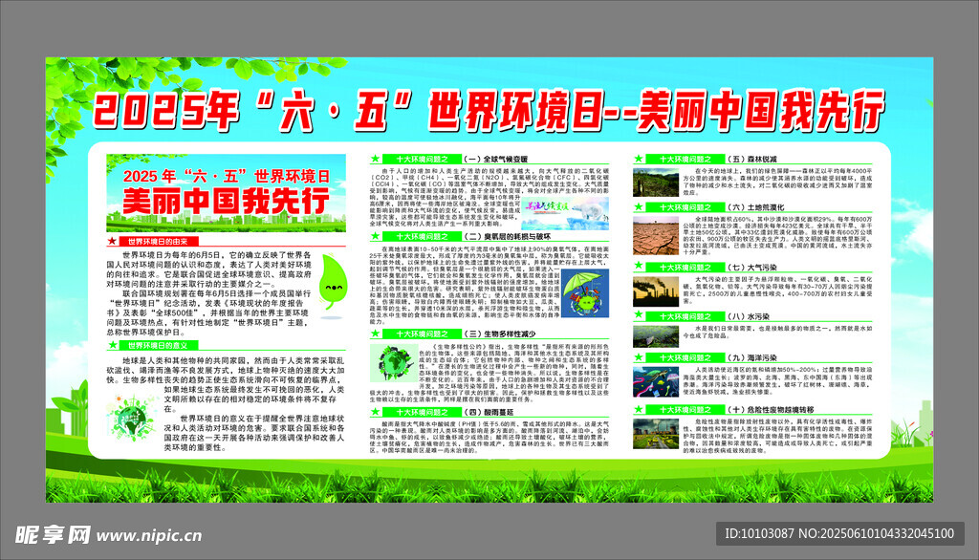979x560 pixels.
Task: Select the 世界环境日的意义 section header
Action: (160, 343)
